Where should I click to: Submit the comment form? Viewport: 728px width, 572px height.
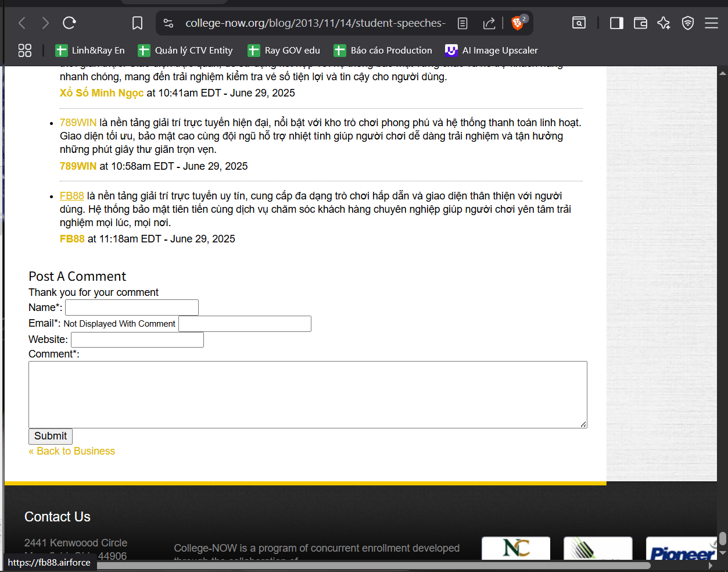click(x=51, y=437)
